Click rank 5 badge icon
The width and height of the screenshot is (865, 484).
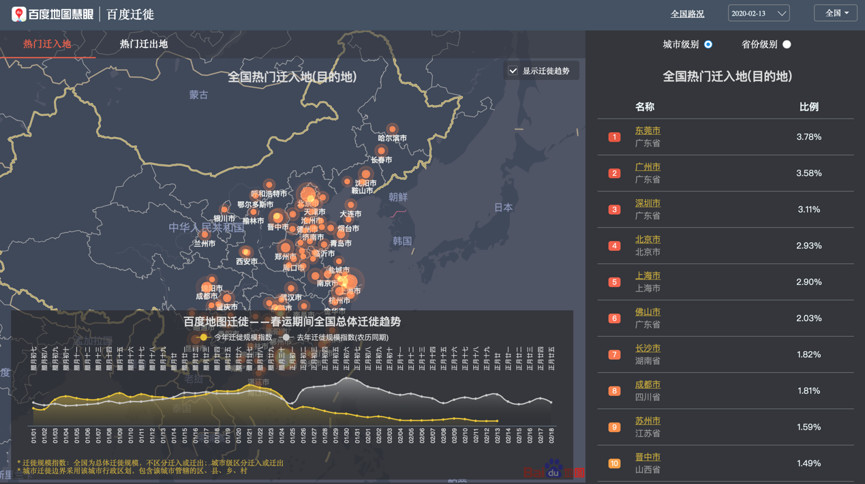614,282
